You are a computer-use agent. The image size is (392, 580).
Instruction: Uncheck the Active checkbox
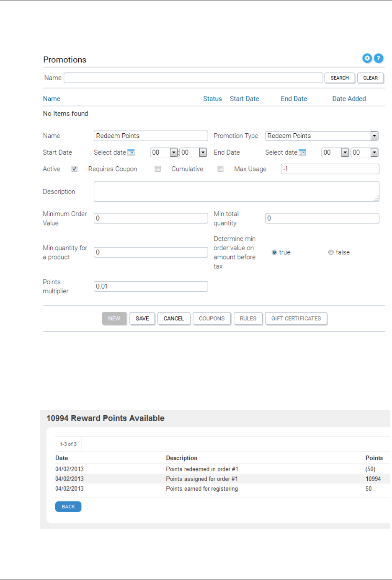(x=75, y=169)
